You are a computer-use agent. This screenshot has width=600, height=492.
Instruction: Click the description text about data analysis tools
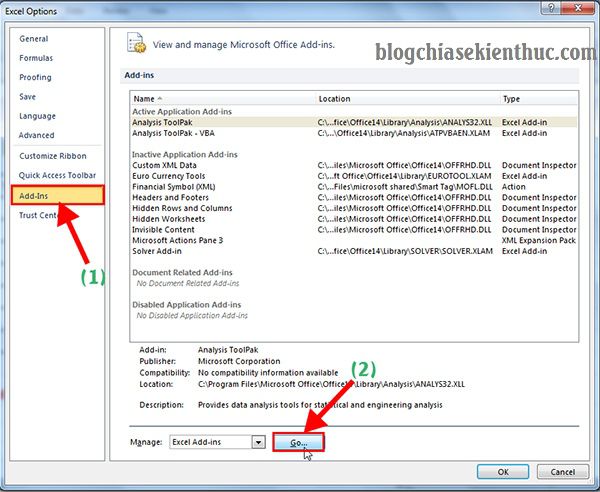320,405
